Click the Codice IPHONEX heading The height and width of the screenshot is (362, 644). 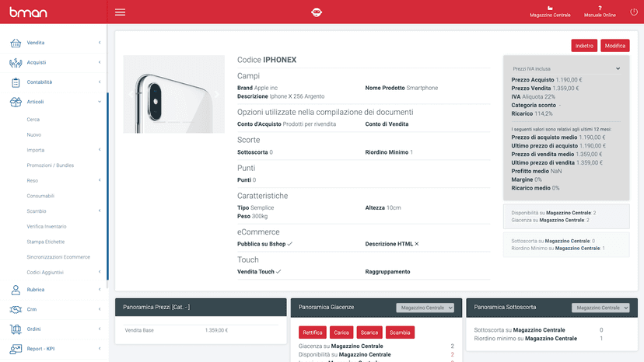coord(267,60)
